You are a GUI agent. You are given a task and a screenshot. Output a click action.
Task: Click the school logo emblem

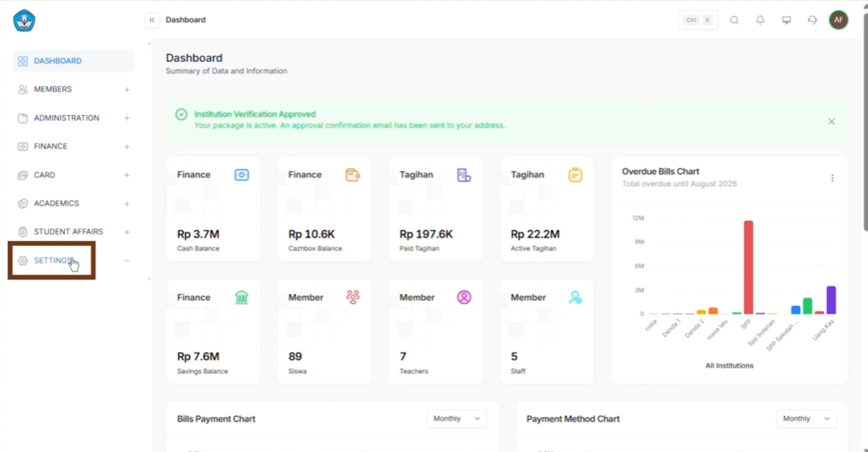24,21
